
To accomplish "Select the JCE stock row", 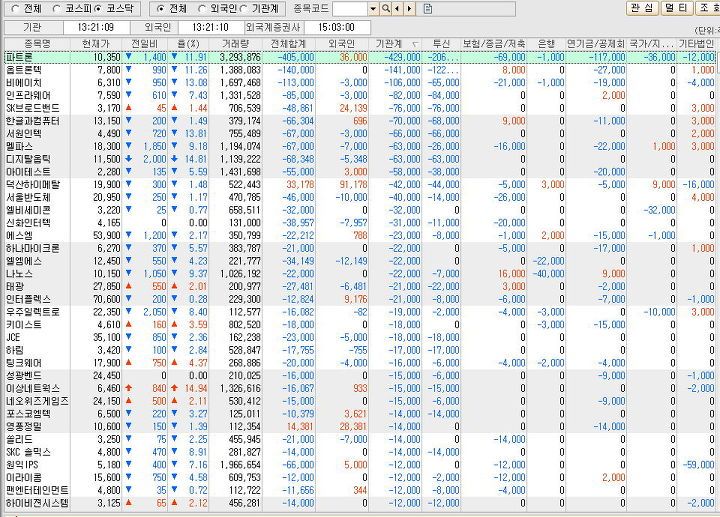I will pyautogui.click(x=360, y=337).
